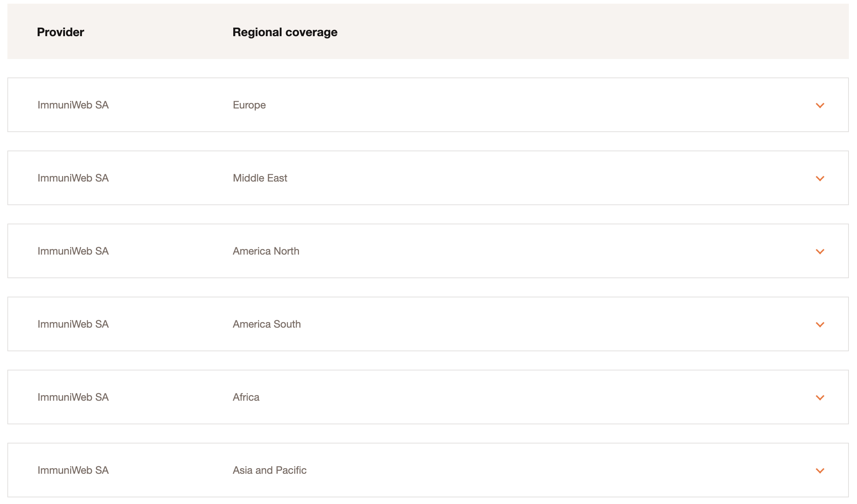Select the America South coverage text
This screenshot has width=857, height=504.
click(266, 324)
